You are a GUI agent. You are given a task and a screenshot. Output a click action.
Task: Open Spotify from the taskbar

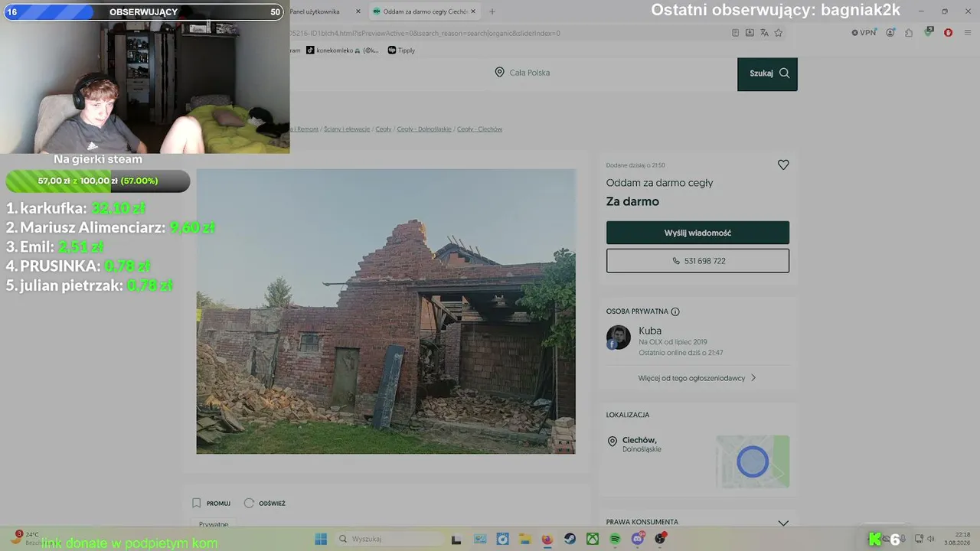tap(616, 539)
